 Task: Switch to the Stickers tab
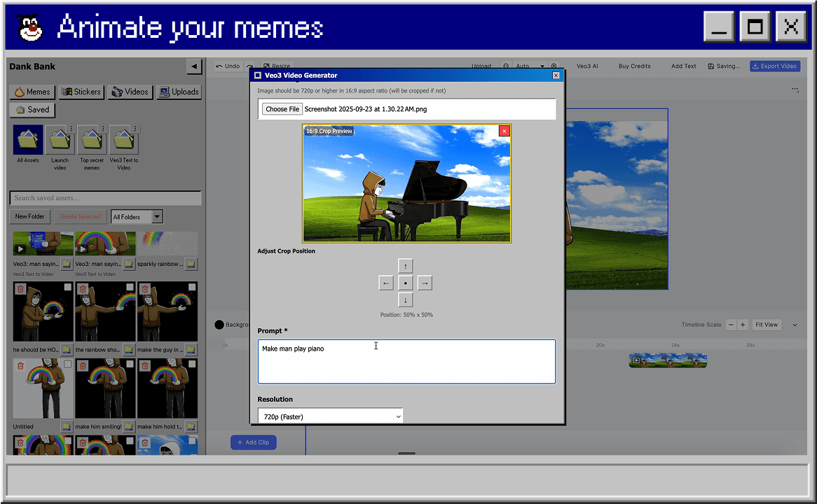tap(81, 92)
